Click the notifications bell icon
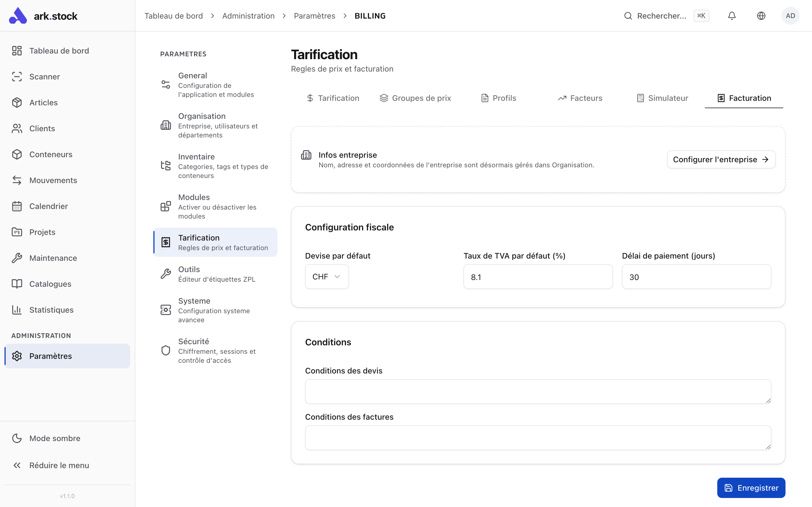The width and height of the screenshot is (812, 507). [731, 16]
